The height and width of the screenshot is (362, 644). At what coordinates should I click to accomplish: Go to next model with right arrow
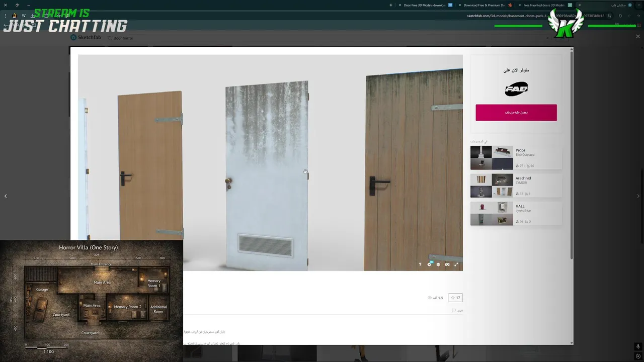[638, 196]
